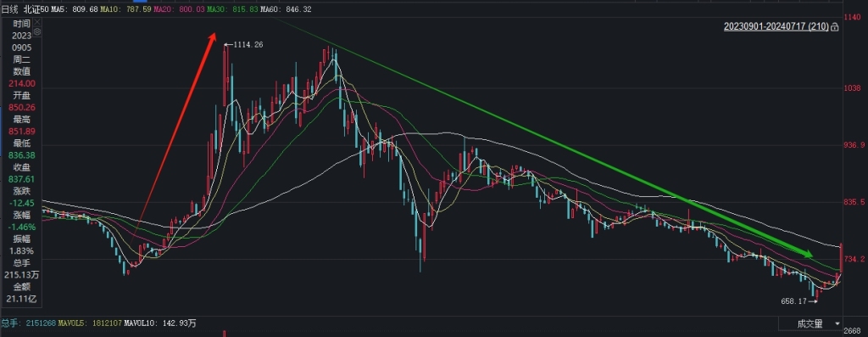Click the 总手 value 215.13万
Viewport: 868px width, 337px height.
tap(22, 275)
